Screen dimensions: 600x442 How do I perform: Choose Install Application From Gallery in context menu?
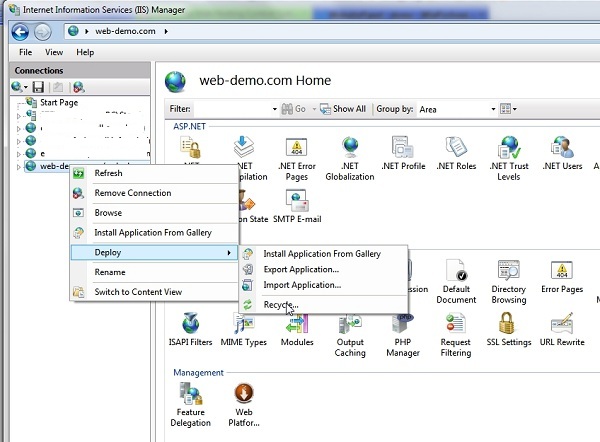click(154, 233)
